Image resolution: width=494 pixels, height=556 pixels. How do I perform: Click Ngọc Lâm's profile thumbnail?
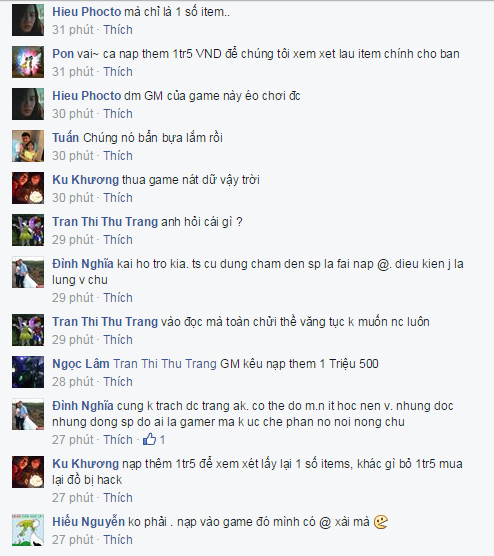pos(28,372)
